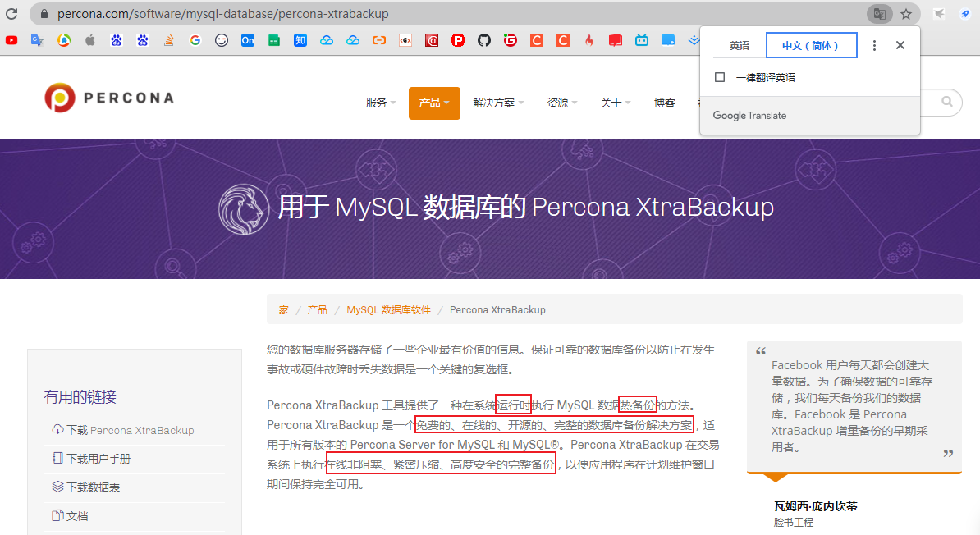Open the GitHub bookmark
Viewport: 980px width, 535px height.
click(x=483, y=41)
